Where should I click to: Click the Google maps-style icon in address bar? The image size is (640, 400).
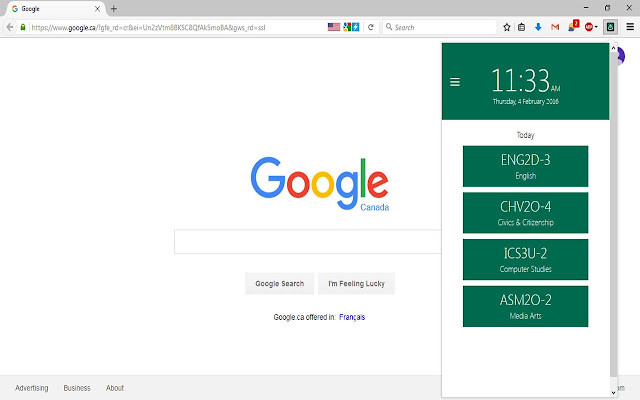[x=347, y=27]
